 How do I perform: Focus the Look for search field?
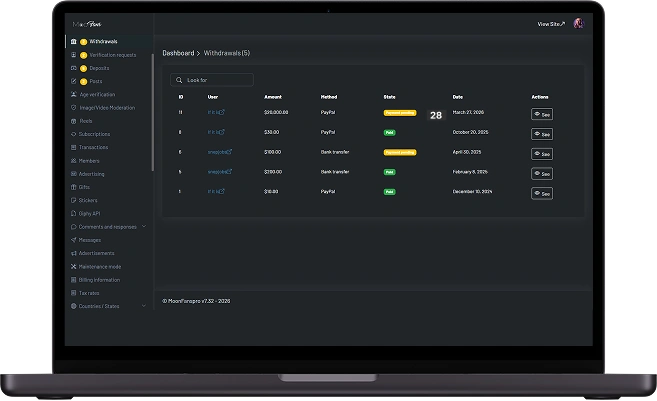point(212,80)
